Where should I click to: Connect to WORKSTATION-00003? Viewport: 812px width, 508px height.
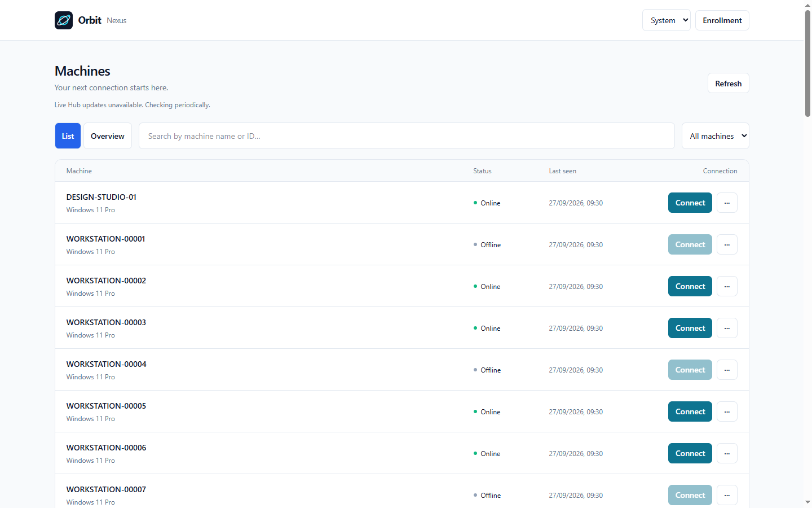click(690, 328)
